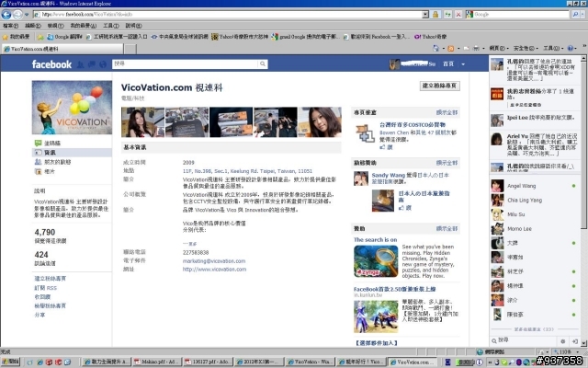Click the browser search magnifier button
The height and width of the screenshot is (368, 588).
576,15
